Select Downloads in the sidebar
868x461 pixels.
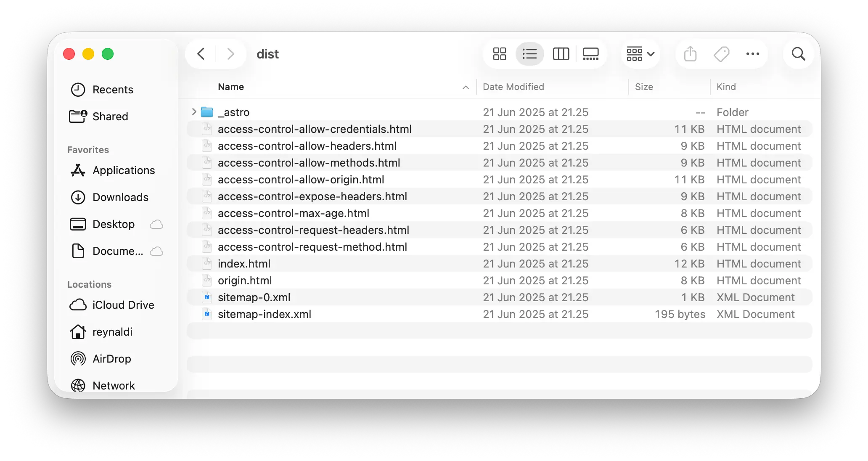(x=120, y=197)
